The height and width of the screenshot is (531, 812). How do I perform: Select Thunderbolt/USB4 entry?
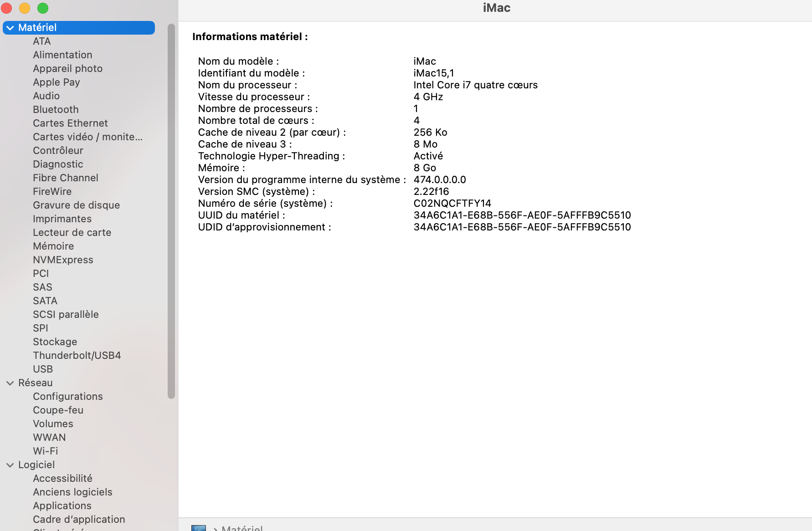(77, 356)
